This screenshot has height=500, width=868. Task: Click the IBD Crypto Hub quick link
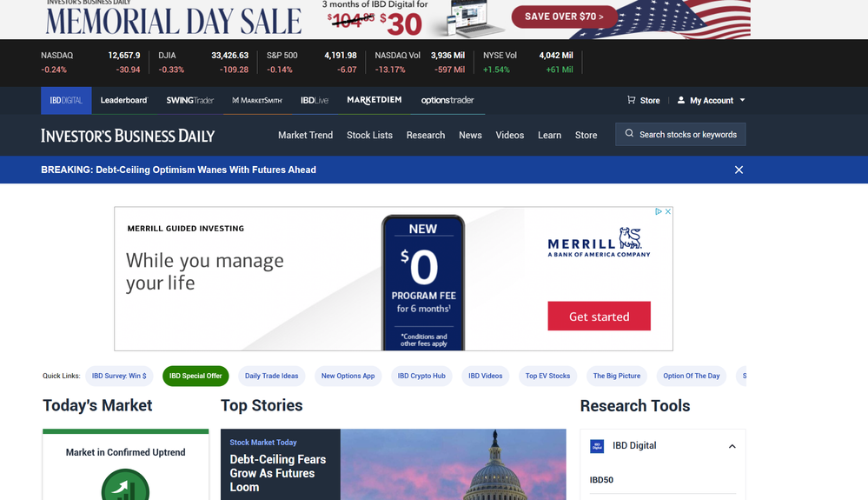[x=421, y=376]
